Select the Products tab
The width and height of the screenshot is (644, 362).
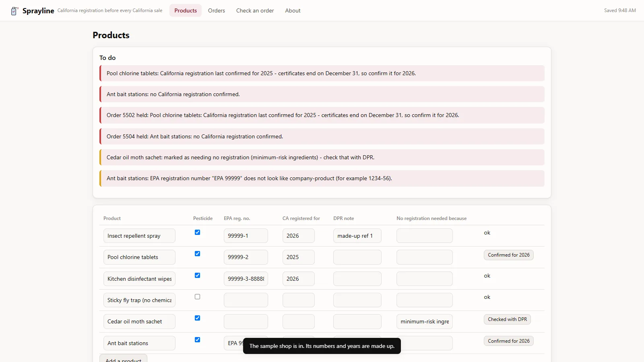pos(186,10)
